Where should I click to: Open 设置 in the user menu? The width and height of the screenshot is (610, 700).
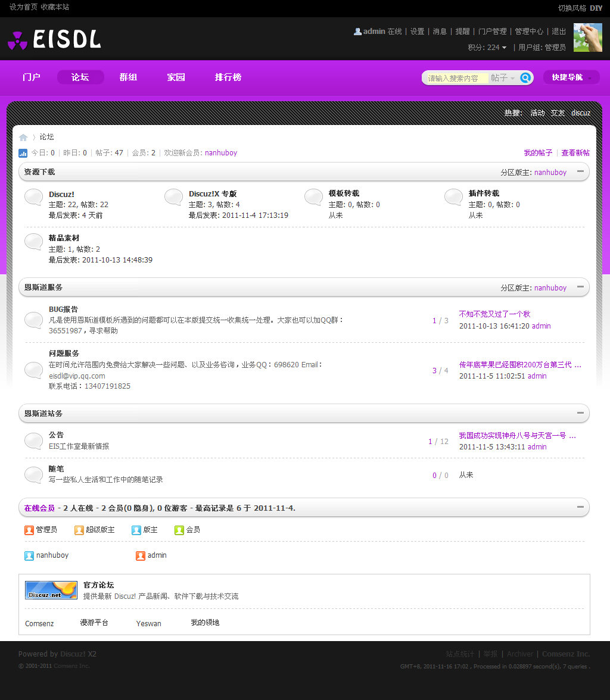(x=418, y=31)
